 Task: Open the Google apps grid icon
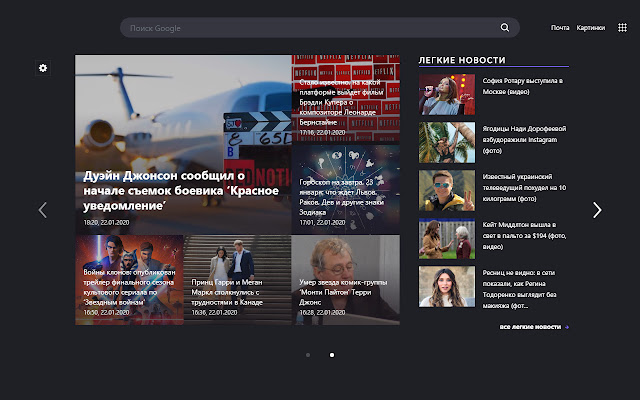622,27
